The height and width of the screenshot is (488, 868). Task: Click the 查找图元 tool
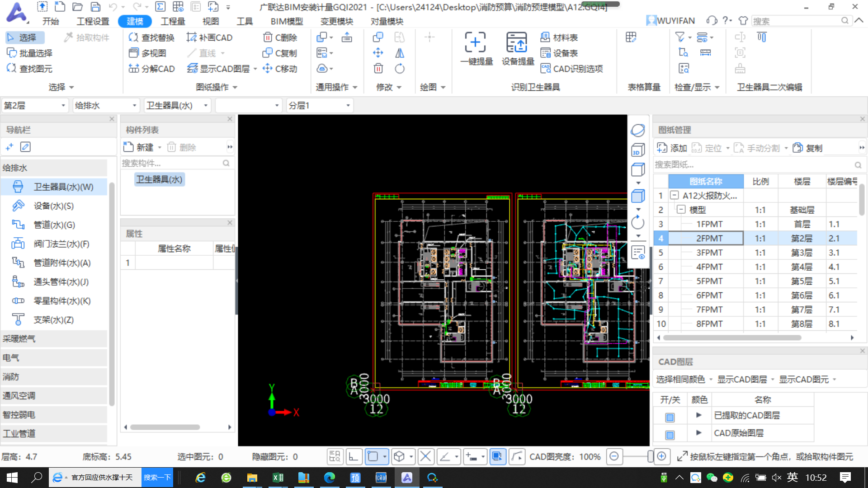[x=29, y=69]
